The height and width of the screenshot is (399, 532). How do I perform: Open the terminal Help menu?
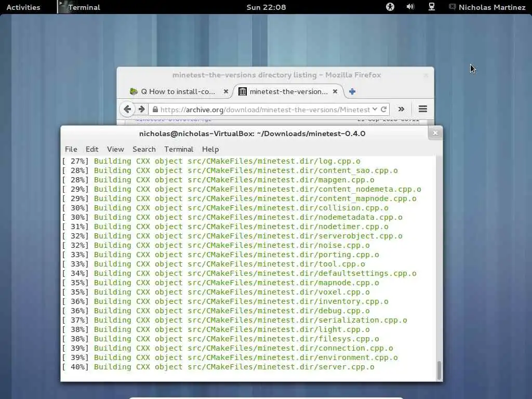[210, 149]
